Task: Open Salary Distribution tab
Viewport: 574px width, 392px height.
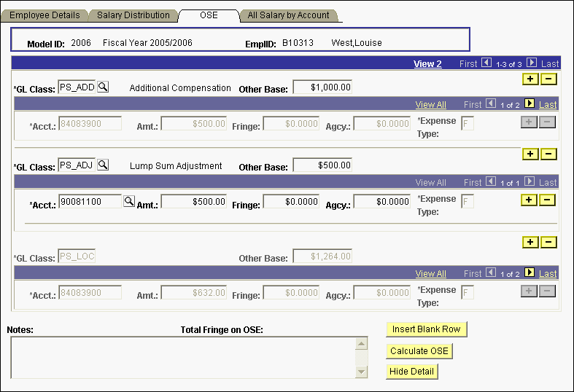Action: (x=133, y=15)
